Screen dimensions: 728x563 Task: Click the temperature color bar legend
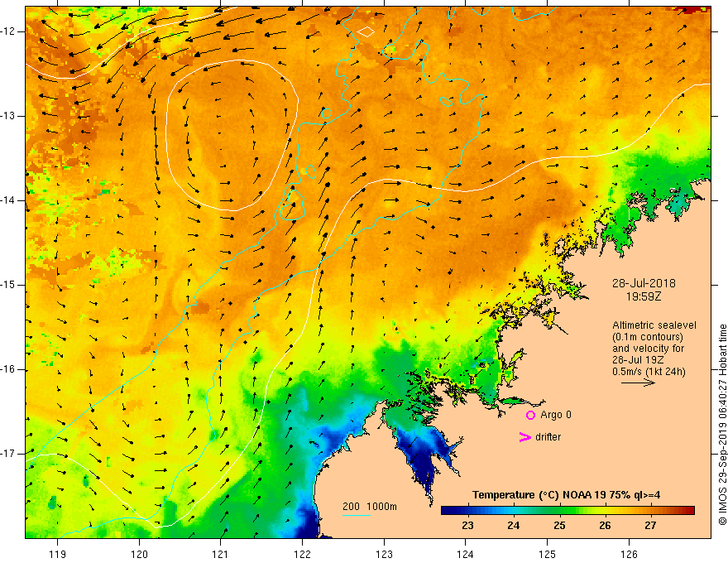(568, 511)
